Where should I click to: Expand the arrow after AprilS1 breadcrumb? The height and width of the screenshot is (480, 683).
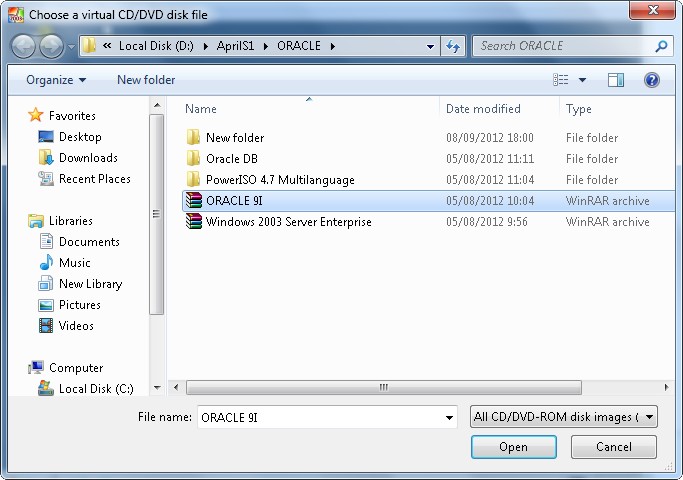click(x=266, y=46)
